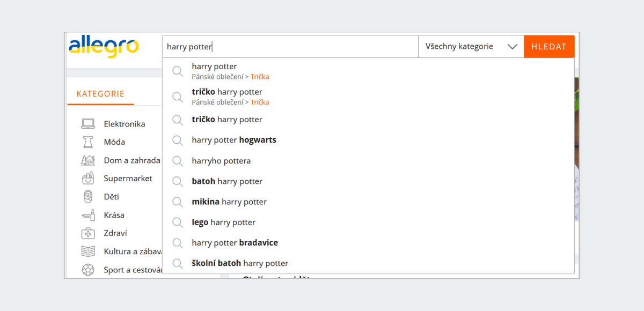
Task: Click the Krása cosmetics icon
Action: [x=88, y=215]
